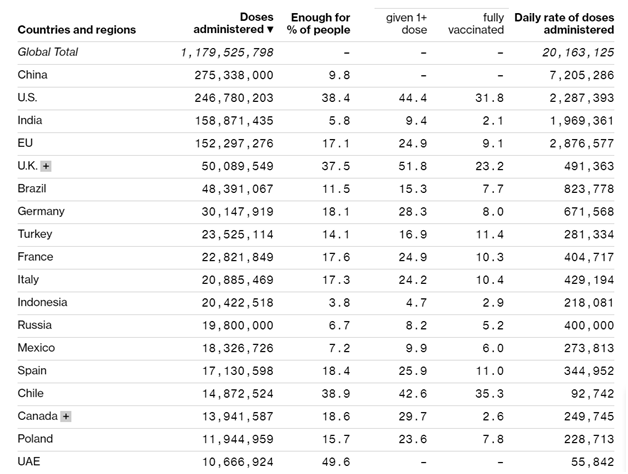Viewport: 628px width, 474px height.
Task: Expand the Canada row plus icon
Action: click(x=66, y=416)
